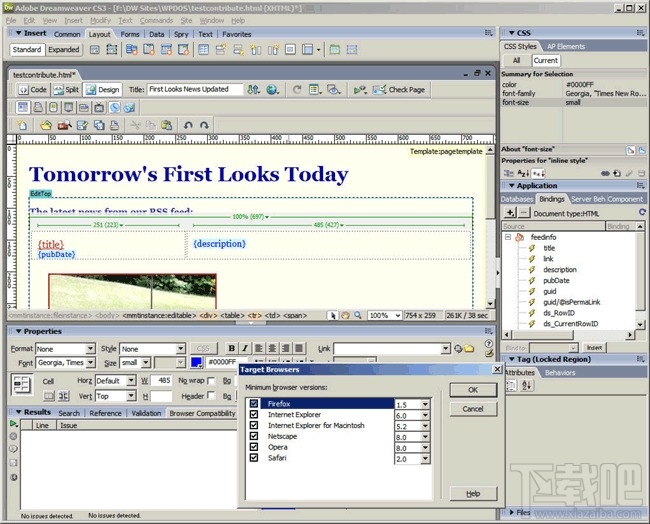
Task: Click the Check Page button
Action: click(x=399, y=90)
